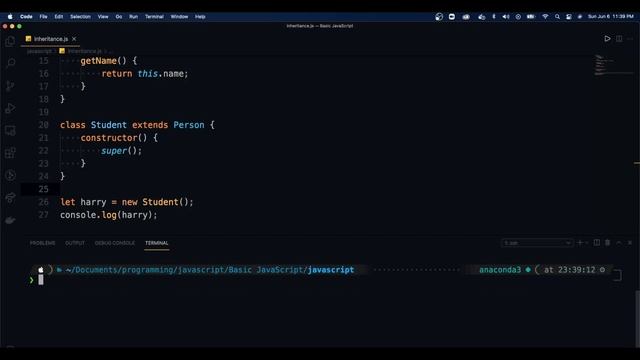This screenshot has width=640, height=360.
Task: Open the Source Control view
Action: click(x=11, y=86)
